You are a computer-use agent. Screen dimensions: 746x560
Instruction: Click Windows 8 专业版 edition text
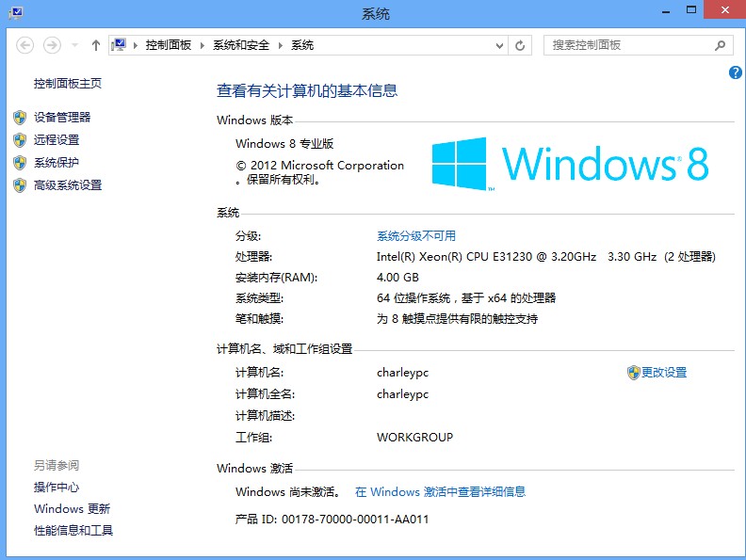click(x=284, y=144)
